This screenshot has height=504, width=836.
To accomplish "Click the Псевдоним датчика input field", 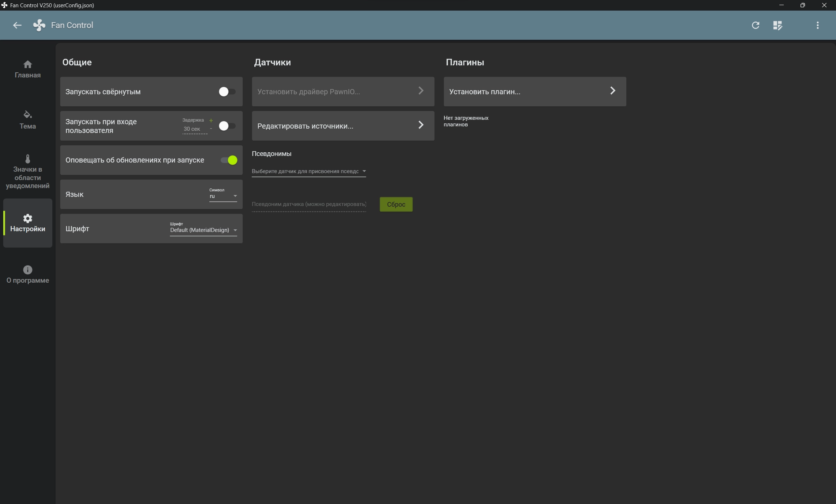I will coord(308,205).
